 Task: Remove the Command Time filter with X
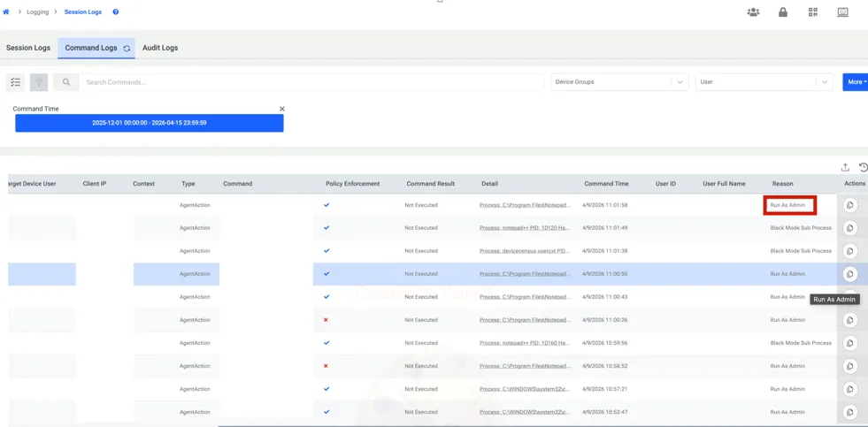click(281, 109)
